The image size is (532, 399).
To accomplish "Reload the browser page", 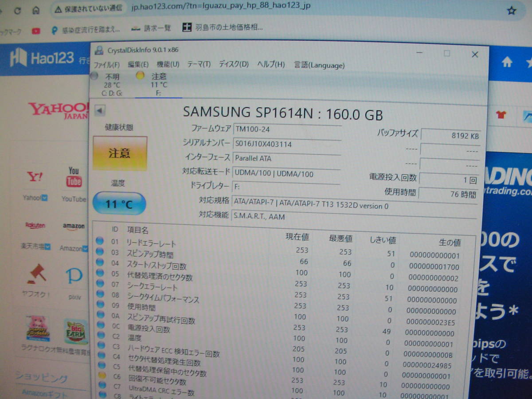I will point(18,11).
